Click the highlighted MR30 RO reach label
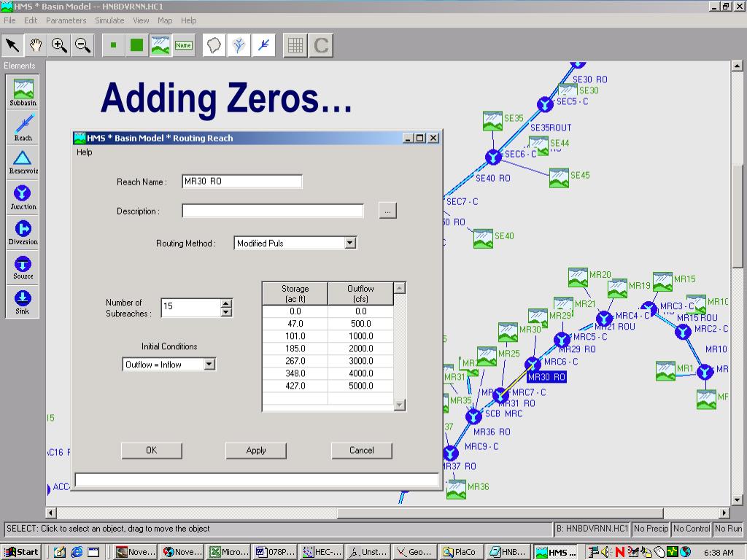747x560 pixels. [x=546, y=377]
